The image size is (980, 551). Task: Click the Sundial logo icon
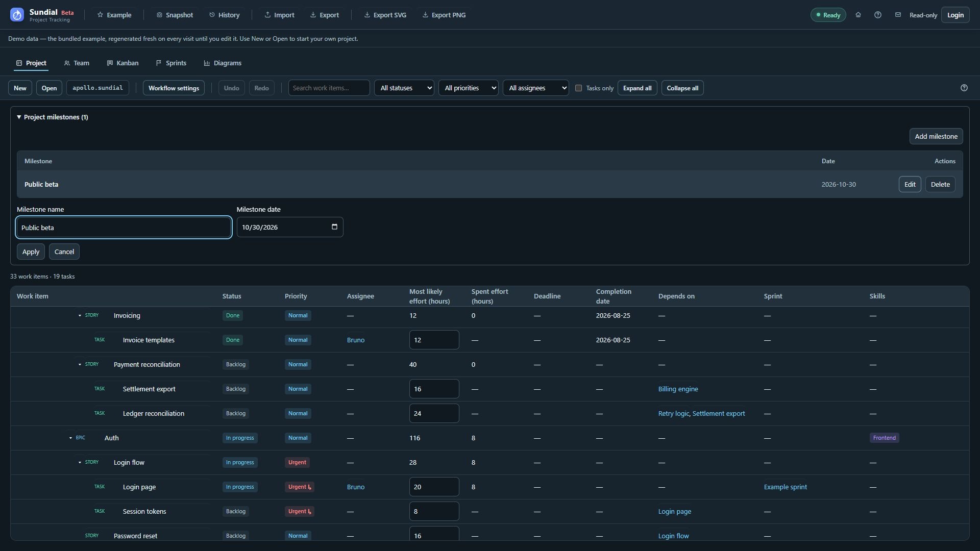17,15
